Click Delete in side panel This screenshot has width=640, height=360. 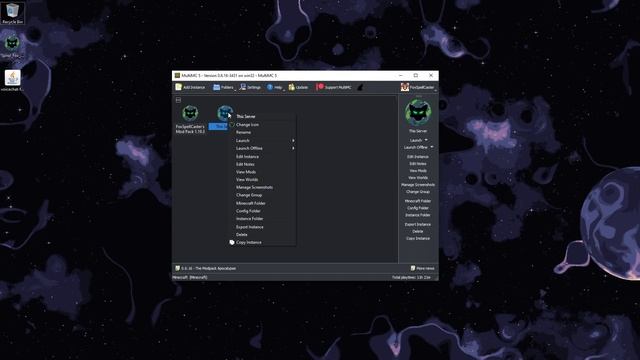pyautogui.click(x=418, y=231)
